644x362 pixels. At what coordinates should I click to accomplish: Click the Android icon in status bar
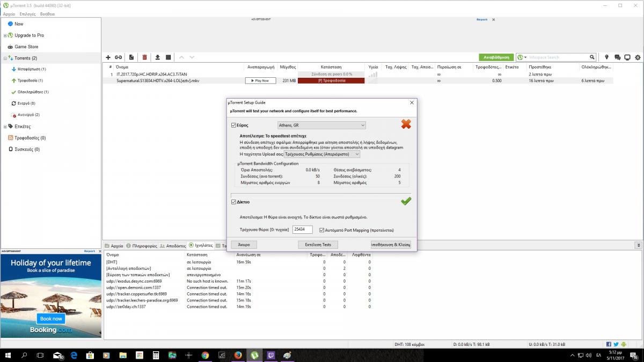[x=624, y=344]
